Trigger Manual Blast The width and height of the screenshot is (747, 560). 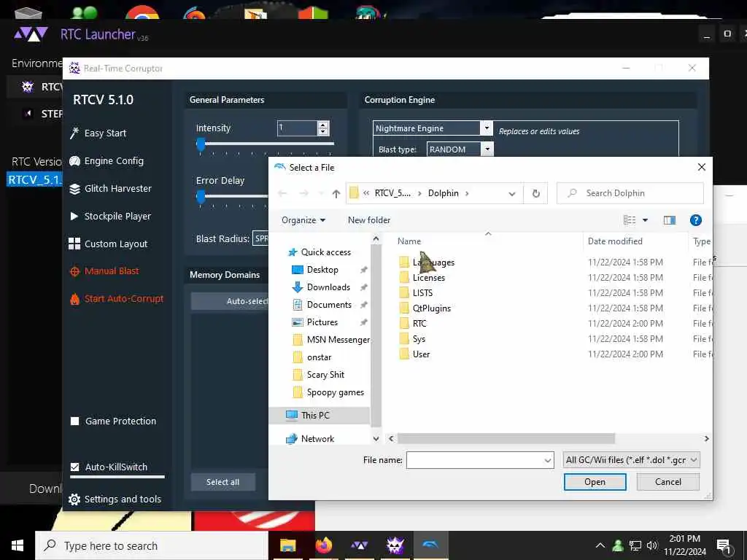tap(112, 271)
